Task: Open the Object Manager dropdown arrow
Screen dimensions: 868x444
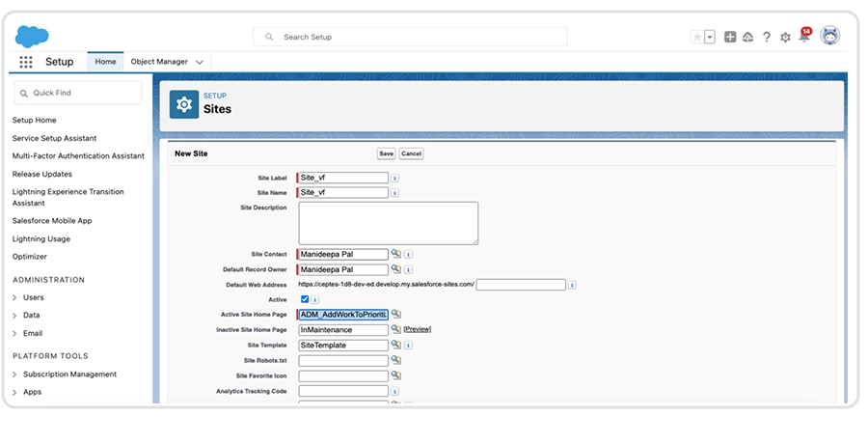Action: pos(200,62)
